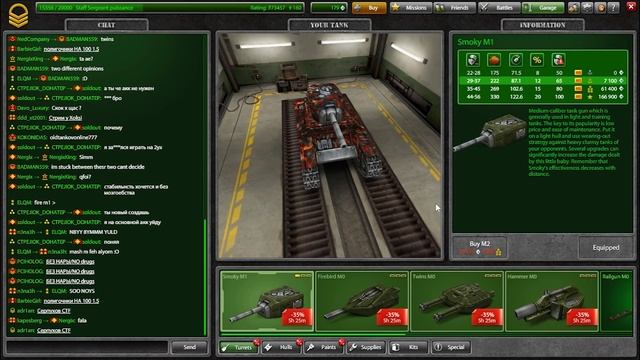Screen dimensions: 640x360
Task: Open the Paints category tab
Action: pyautogui.click(x=324, y=347)
